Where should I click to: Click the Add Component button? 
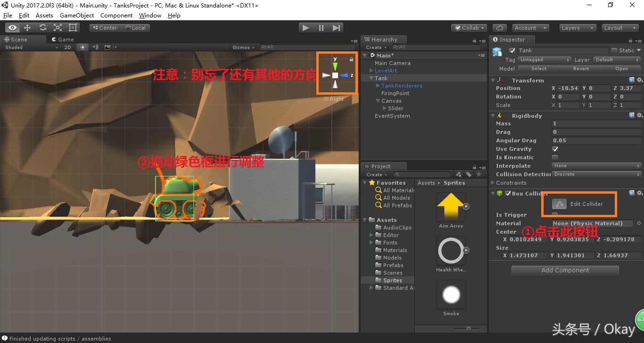(565, 270)
